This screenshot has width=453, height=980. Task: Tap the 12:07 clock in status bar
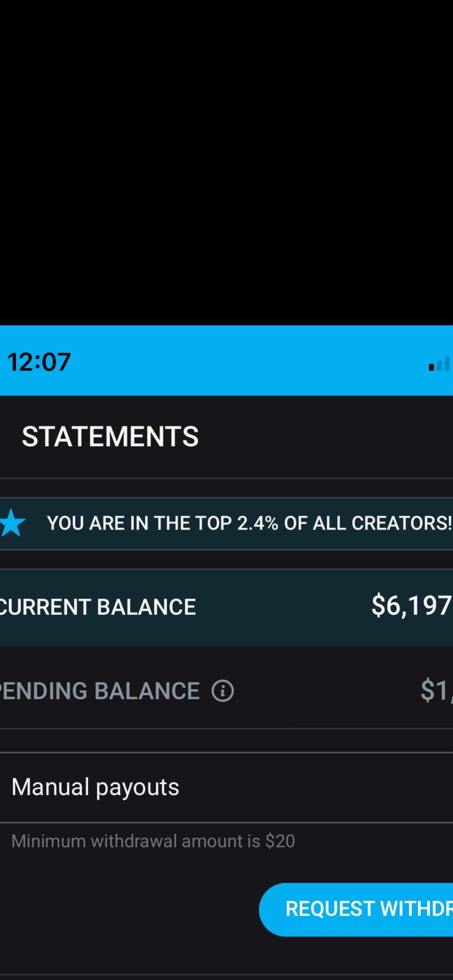click(39, 362)
